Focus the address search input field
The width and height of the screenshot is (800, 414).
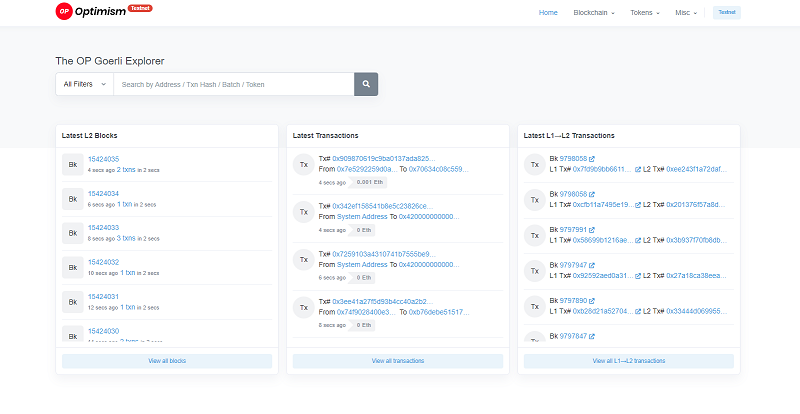click(234, 85)
